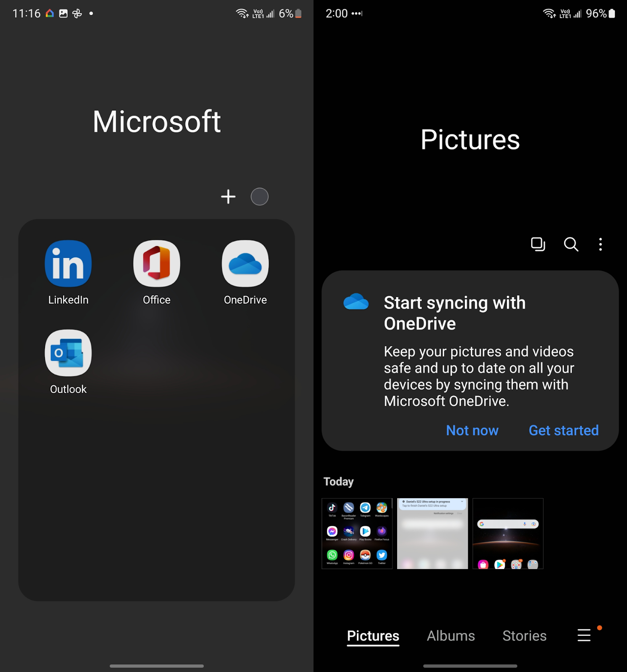
Task: Tap the view similar images icon
Action: click(538, 244)
